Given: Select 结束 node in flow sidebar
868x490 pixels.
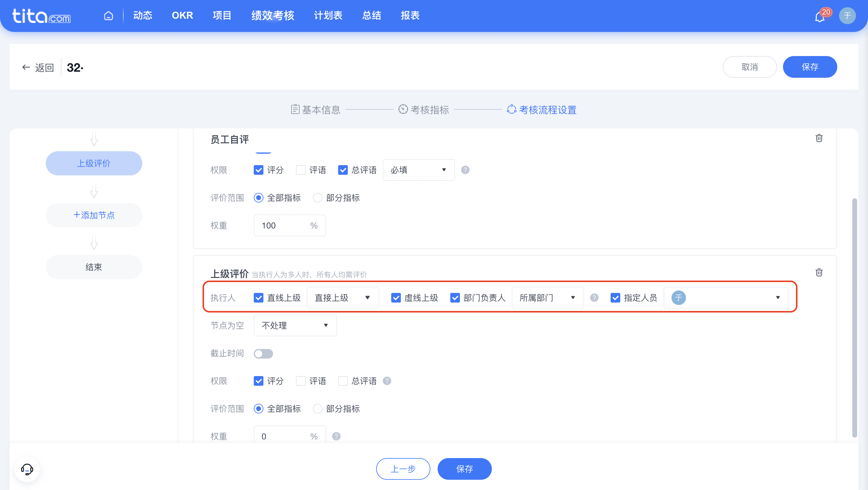Looking at the screenshot, I should coord(94,267).
